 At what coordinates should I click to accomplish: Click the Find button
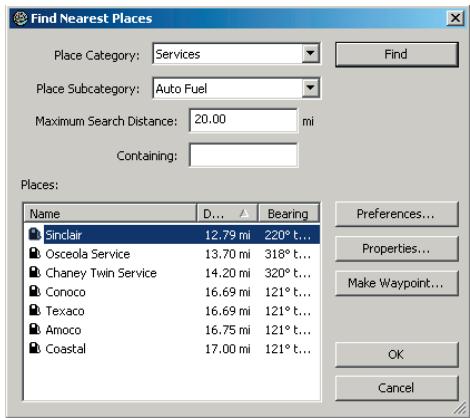(x=397, y=54)
